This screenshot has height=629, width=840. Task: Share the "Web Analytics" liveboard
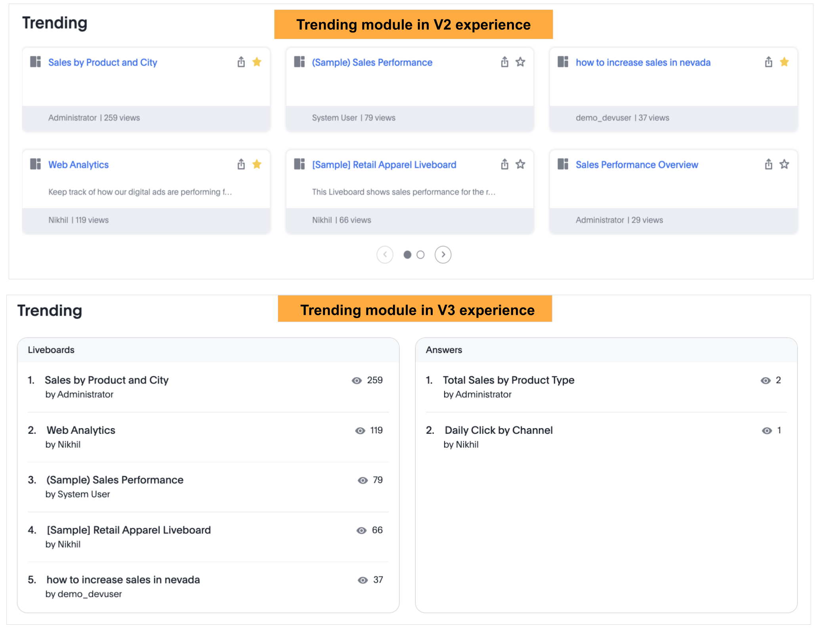click(241, 164)
